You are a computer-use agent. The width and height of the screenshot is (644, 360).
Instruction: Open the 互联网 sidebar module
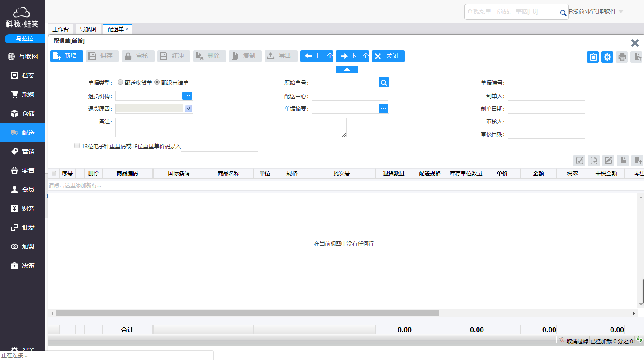[23, 57]
